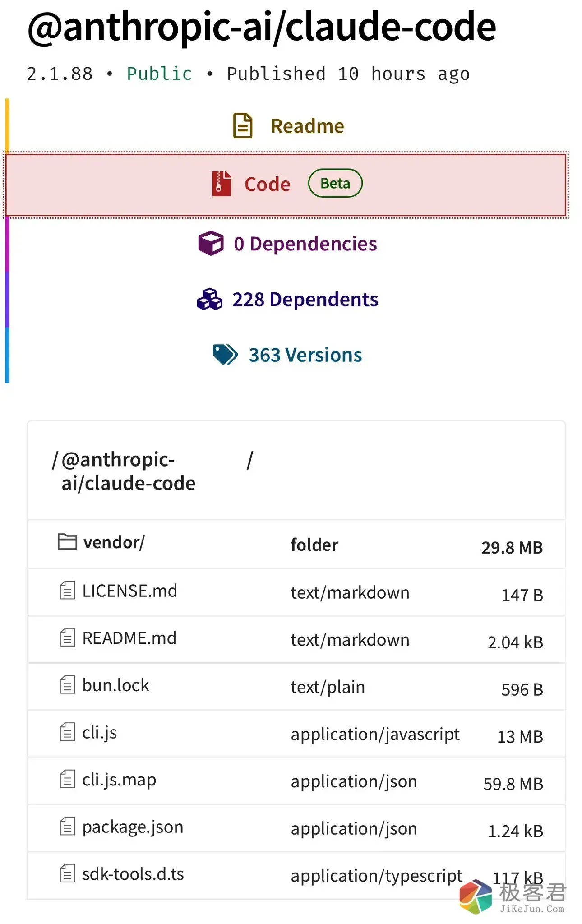Image resolution: width=582 pixels, height=924 pixels.
Task: Click the Beta badge next to Code
Action: (335, 184)
